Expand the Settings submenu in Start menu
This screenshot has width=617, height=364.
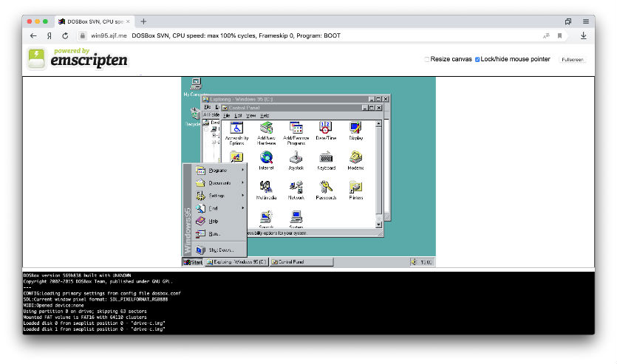tap(217, 196)
